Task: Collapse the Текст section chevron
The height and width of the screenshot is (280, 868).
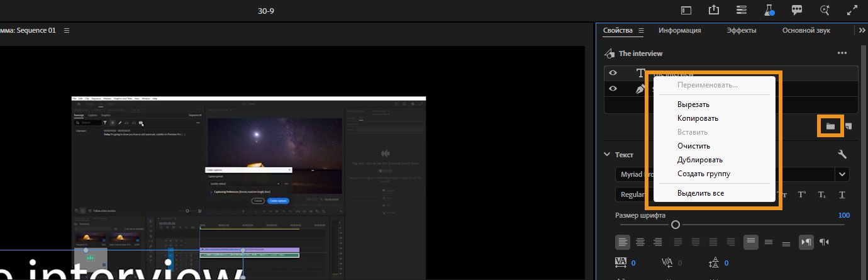Action: [x=607, y=154]
